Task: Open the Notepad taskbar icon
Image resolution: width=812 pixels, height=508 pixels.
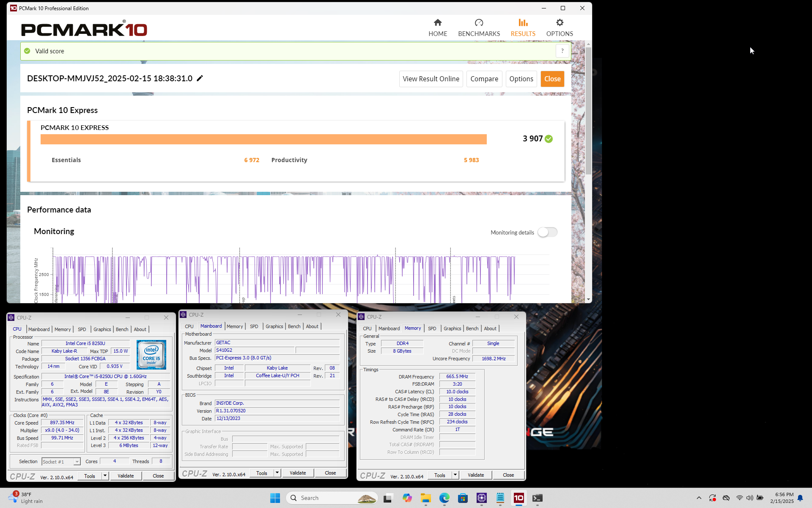Action: [x=500, y=498]
